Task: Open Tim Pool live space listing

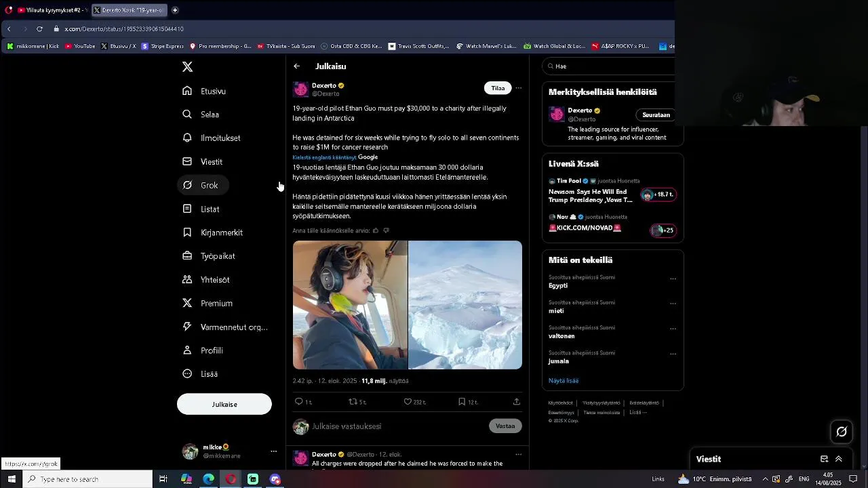Action: click(x=612, y=190)
